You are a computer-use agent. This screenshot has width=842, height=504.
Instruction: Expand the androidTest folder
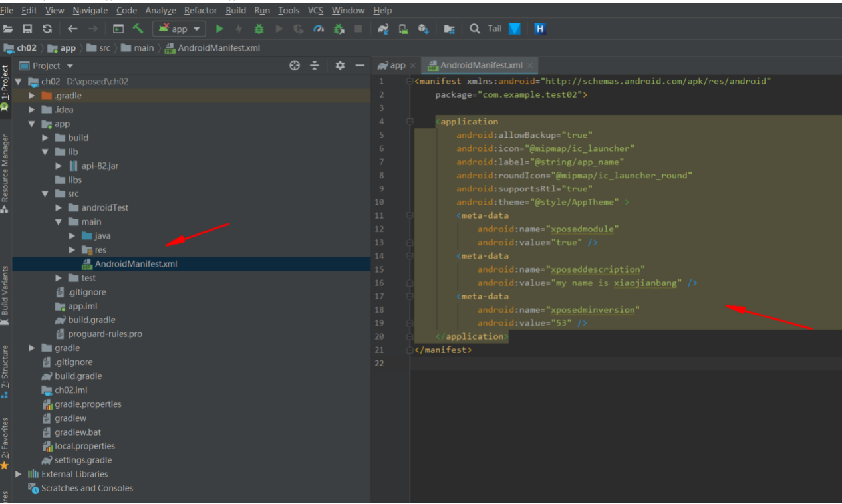tap(59, 207)
